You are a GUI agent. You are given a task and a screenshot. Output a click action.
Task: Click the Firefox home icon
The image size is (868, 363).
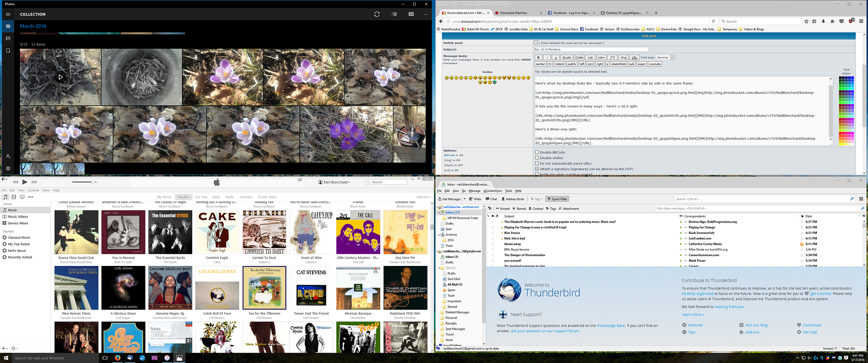[832, 21]
